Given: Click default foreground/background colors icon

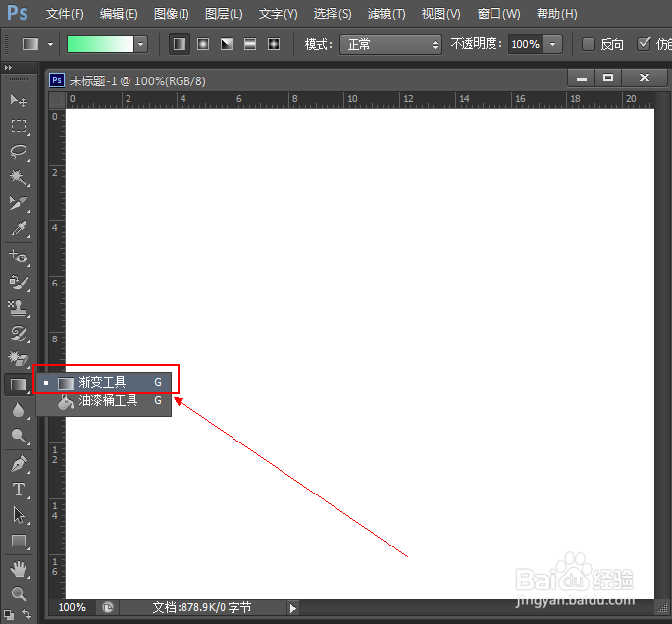Looking at the screenshot, I should (x=9, y=614).
